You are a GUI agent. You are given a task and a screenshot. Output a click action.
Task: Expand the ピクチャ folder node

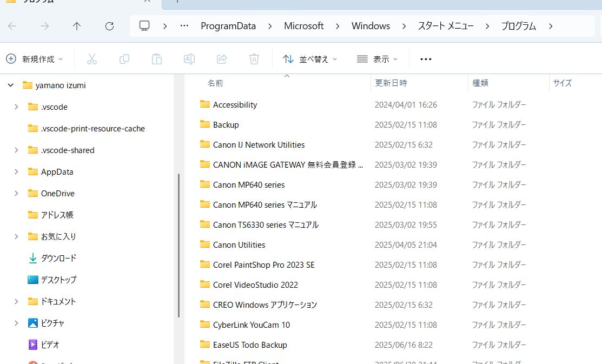pos(16,323)
